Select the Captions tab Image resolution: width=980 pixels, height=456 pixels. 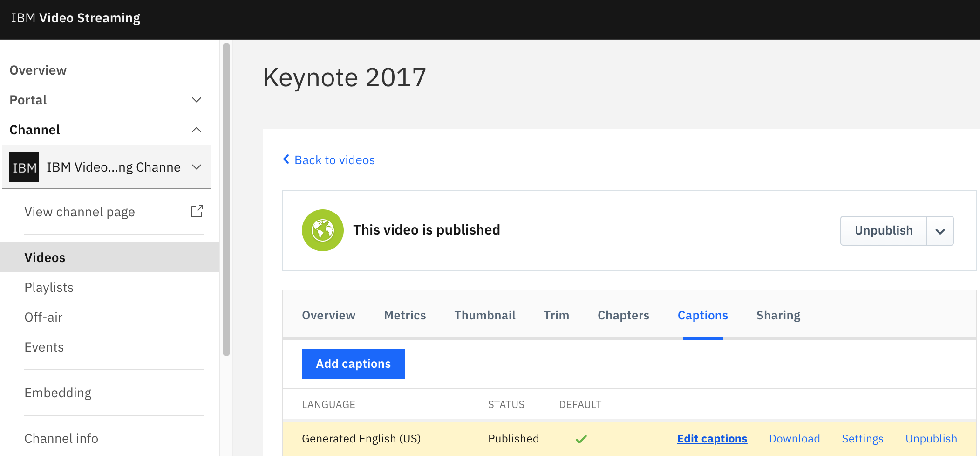pyautogui.click(x=702, y=315)
